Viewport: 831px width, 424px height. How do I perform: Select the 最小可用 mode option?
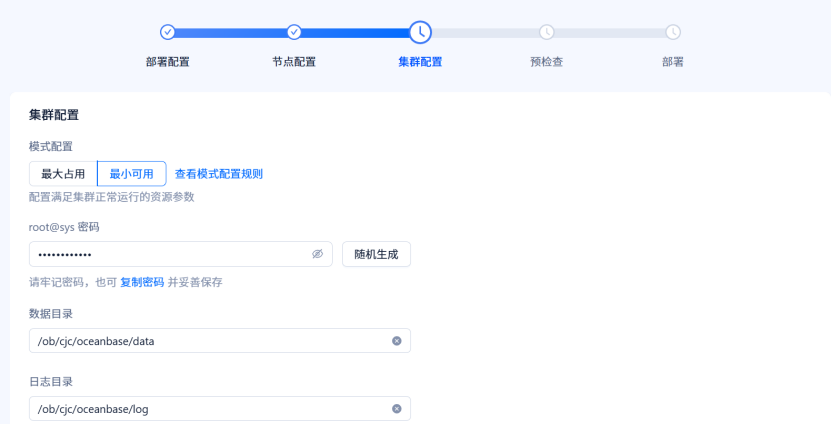click(x=131, y=174)
